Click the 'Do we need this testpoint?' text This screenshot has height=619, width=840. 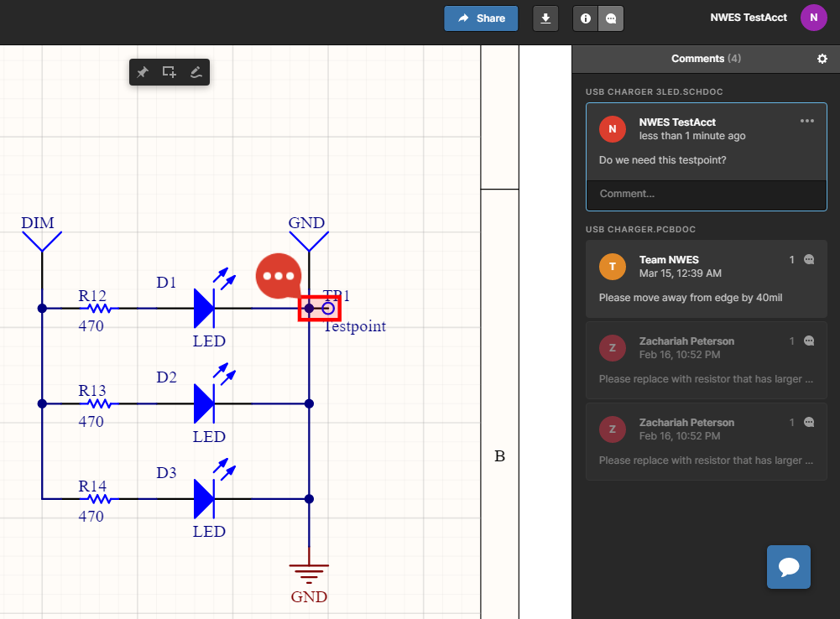point(663,160)
